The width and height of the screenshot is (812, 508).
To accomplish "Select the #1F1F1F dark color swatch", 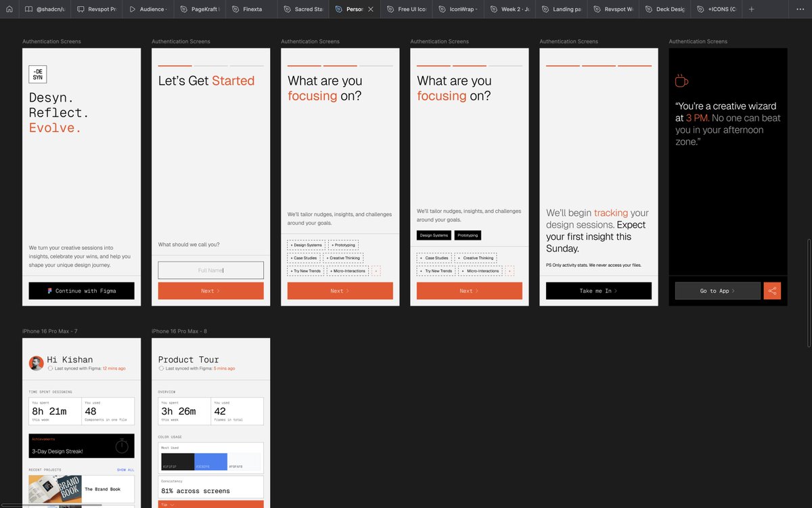I will point(177,462).
